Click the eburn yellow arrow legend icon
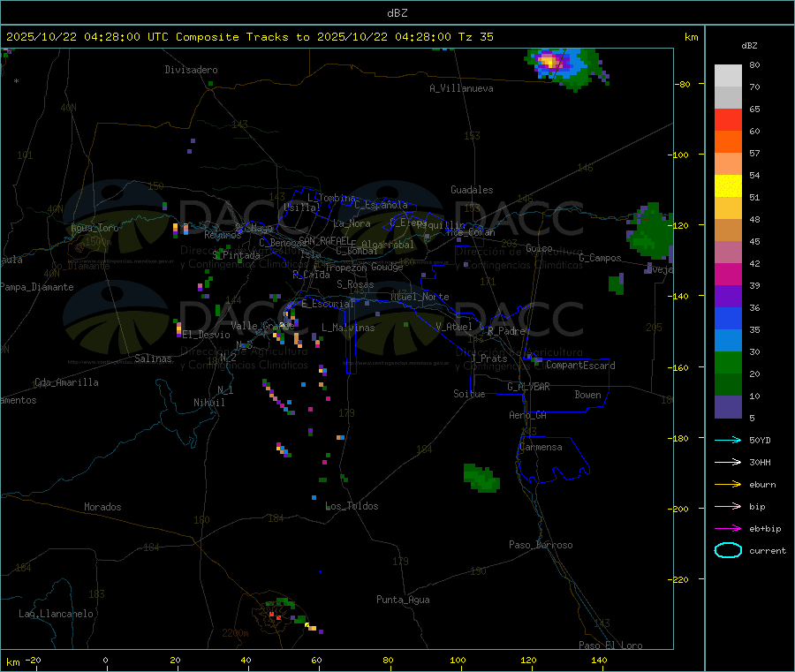This screenshot has width=795, height=672. click(x=728, y=485)
